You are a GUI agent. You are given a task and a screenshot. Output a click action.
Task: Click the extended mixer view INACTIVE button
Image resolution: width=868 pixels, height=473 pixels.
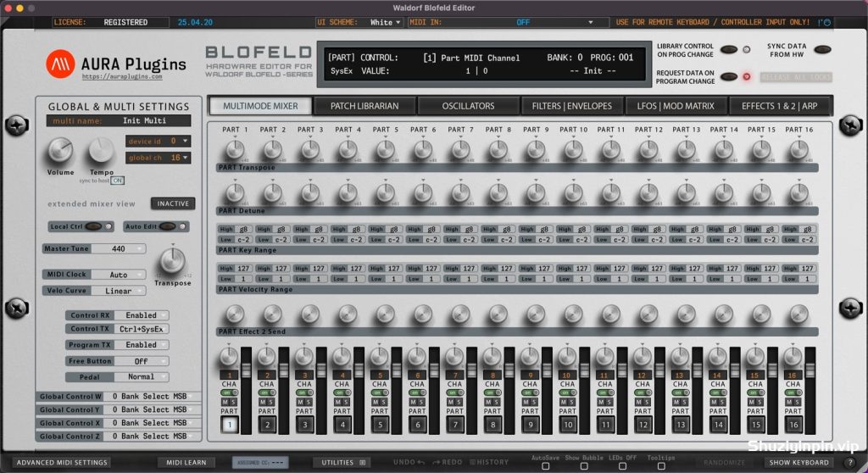point(173,203)
